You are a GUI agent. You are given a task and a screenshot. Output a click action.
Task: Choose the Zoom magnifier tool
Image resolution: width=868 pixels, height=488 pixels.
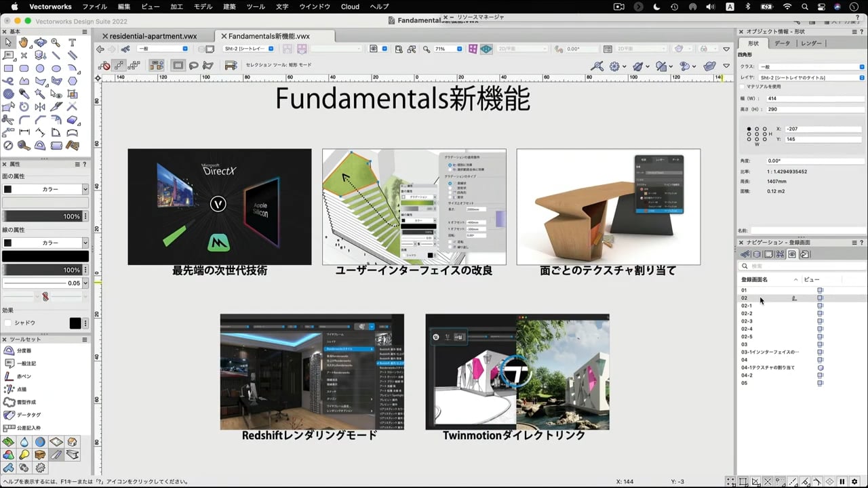tap(56, 42)
